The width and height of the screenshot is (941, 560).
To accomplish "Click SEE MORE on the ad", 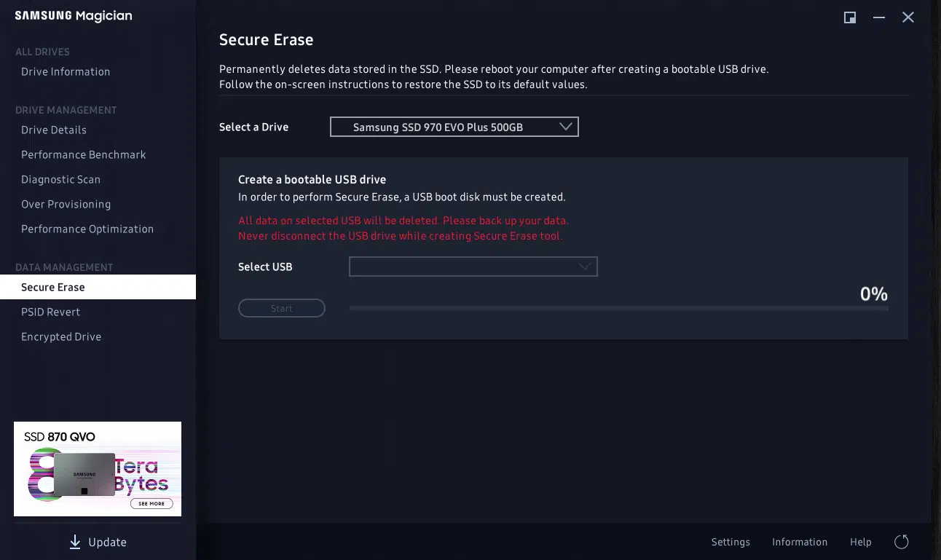I will 151,504.
